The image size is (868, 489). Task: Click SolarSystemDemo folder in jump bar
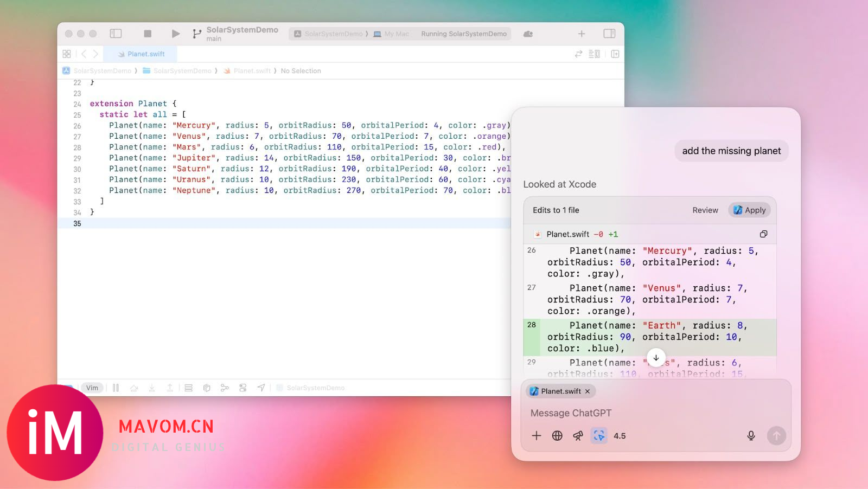pos(177,70)
